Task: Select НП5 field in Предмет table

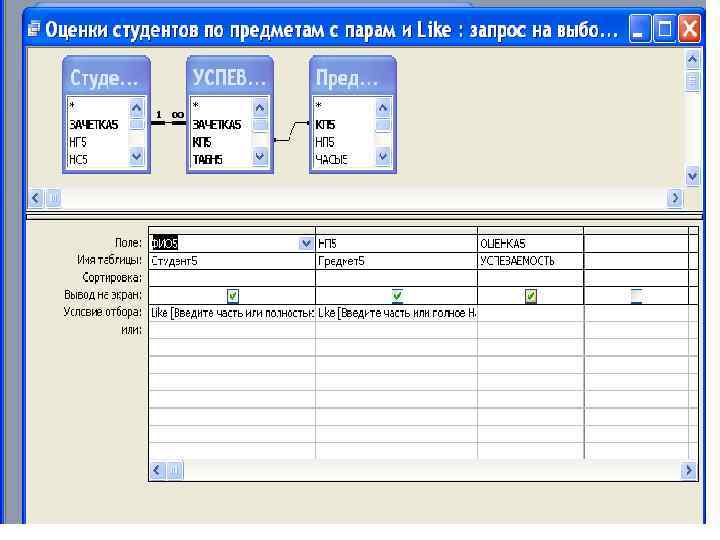Action: pyautogui.click(x=325, y=142)
